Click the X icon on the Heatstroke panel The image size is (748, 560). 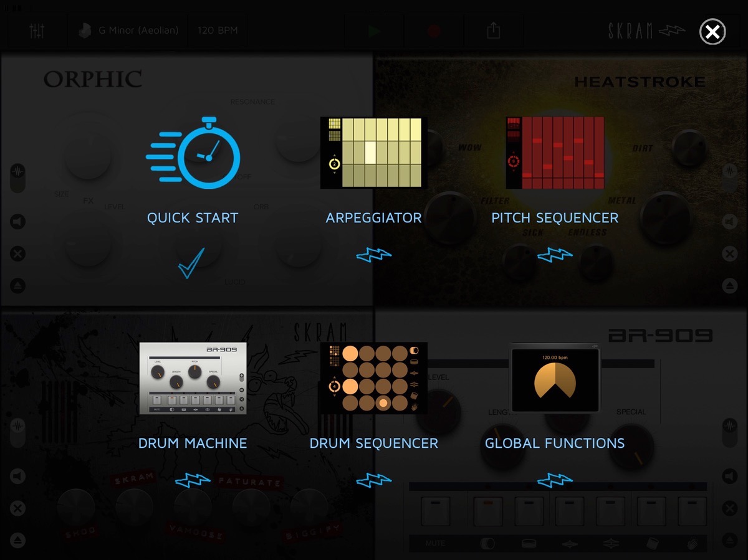pyautogui.click(x=730, y=254)
